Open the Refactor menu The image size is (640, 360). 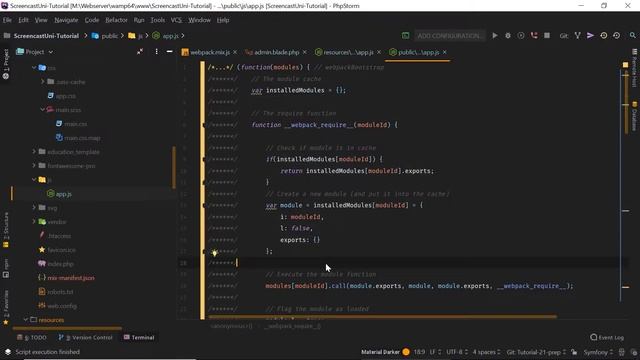tap(116, 20)
